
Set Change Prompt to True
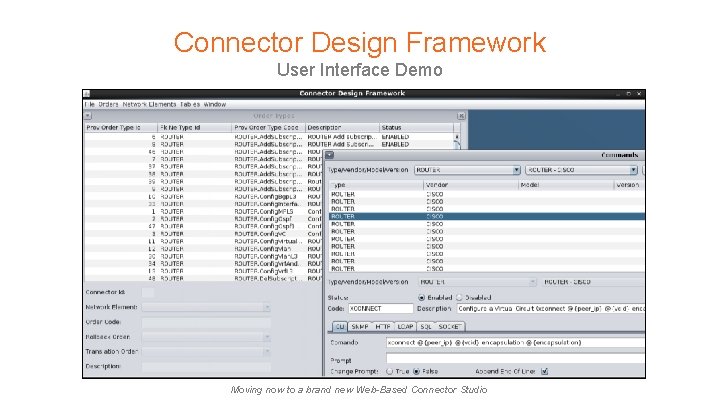(x=389, y=371)
